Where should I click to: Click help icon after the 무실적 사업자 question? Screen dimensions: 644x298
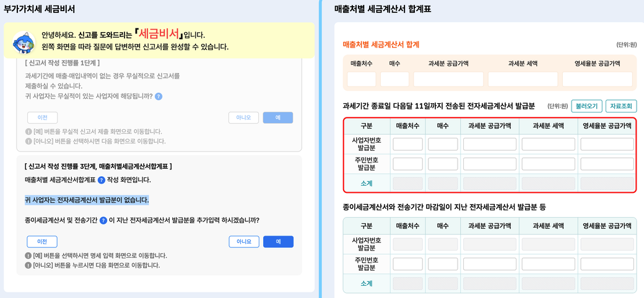pos(159,96)
